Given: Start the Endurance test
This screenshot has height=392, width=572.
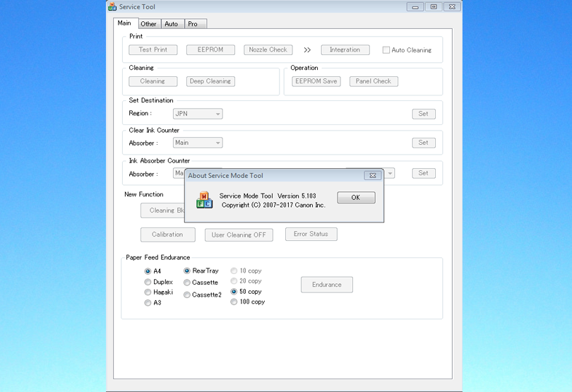Looking at the screenshot, I should click(327, 285).
